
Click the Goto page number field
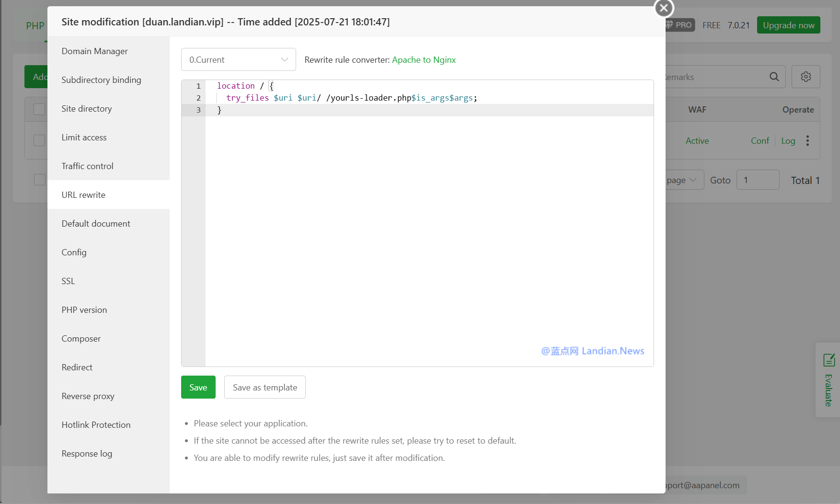tap(758, 180)
